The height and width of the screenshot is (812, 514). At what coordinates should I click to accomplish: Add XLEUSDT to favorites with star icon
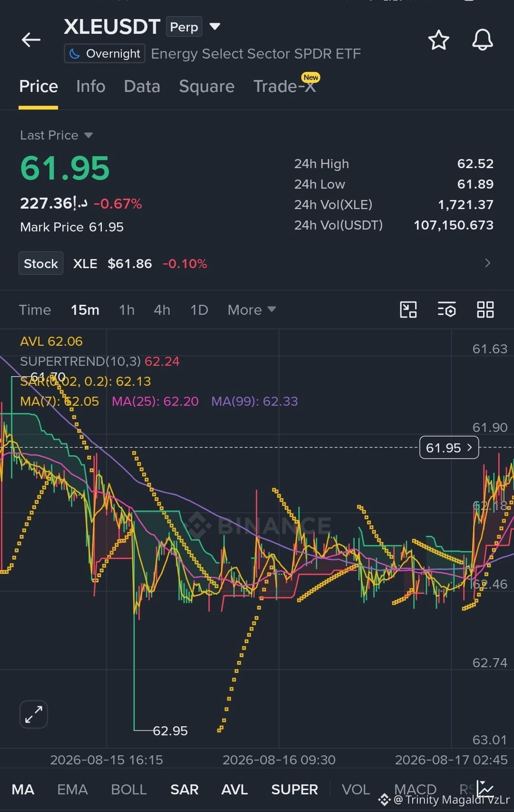438,40
